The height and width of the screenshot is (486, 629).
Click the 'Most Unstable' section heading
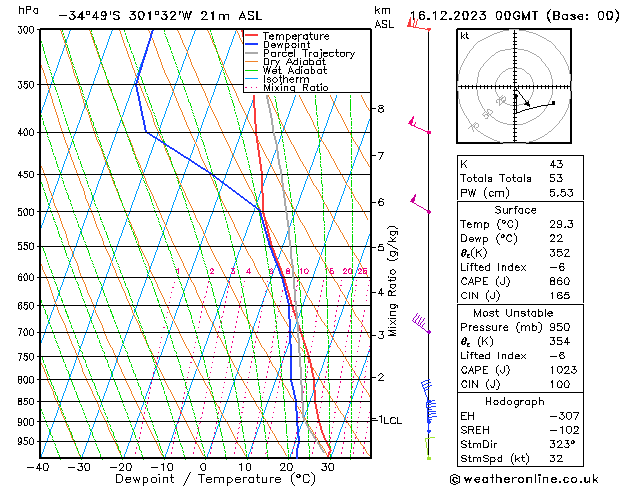(513, 313)
